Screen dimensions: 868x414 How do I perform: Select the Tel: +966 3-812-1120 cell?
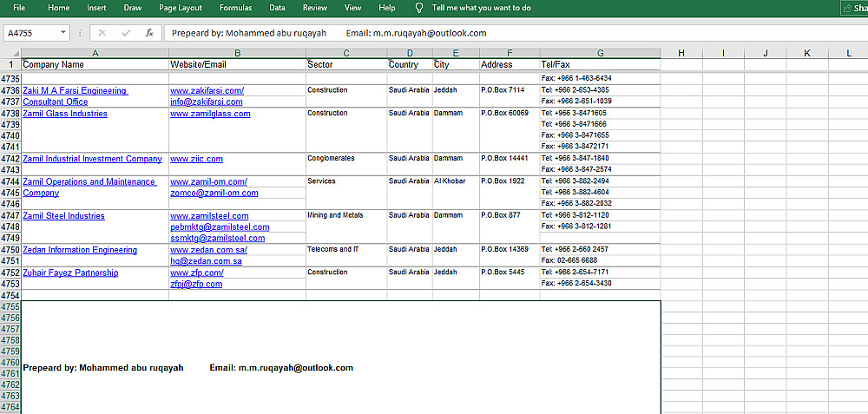click(601, 215)
